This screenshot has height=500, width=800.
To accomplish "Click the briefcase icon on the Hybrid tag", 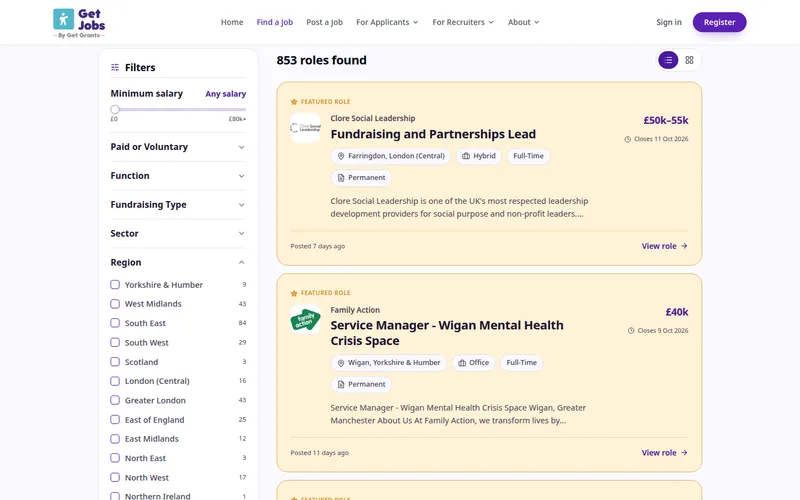I will pos(466,156).
